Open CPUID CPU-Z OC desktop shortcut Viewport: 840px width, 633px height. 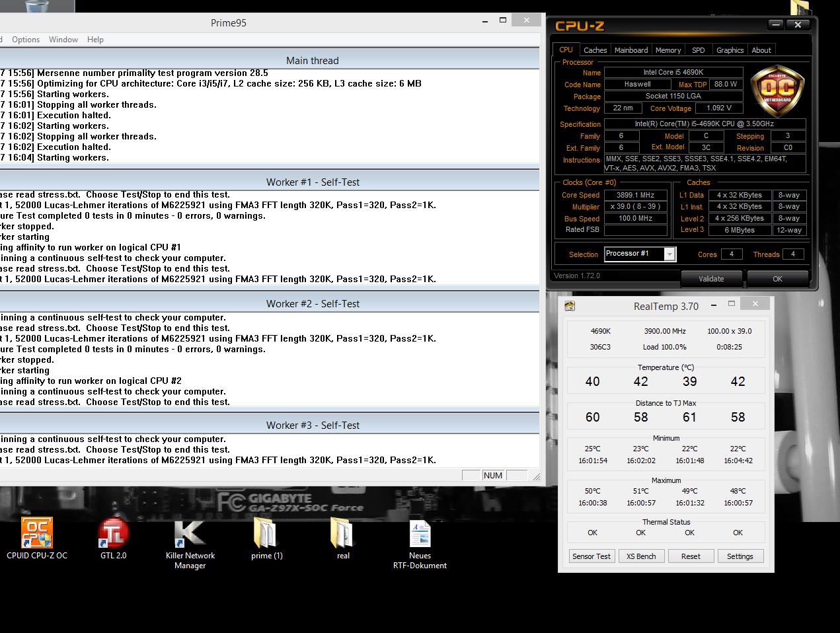point(37,539)
